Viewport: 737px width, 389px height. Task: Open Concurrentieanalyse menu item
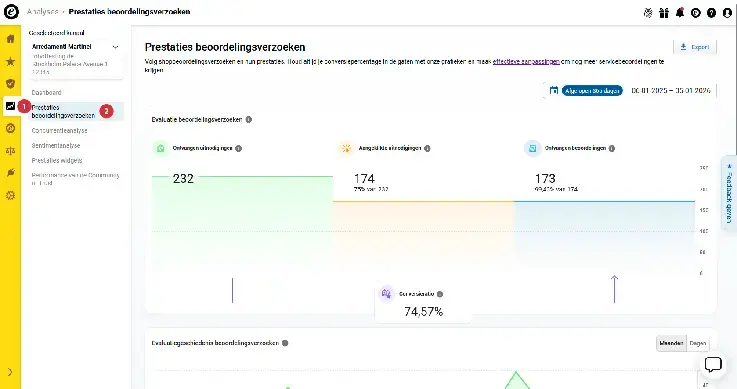59,131
